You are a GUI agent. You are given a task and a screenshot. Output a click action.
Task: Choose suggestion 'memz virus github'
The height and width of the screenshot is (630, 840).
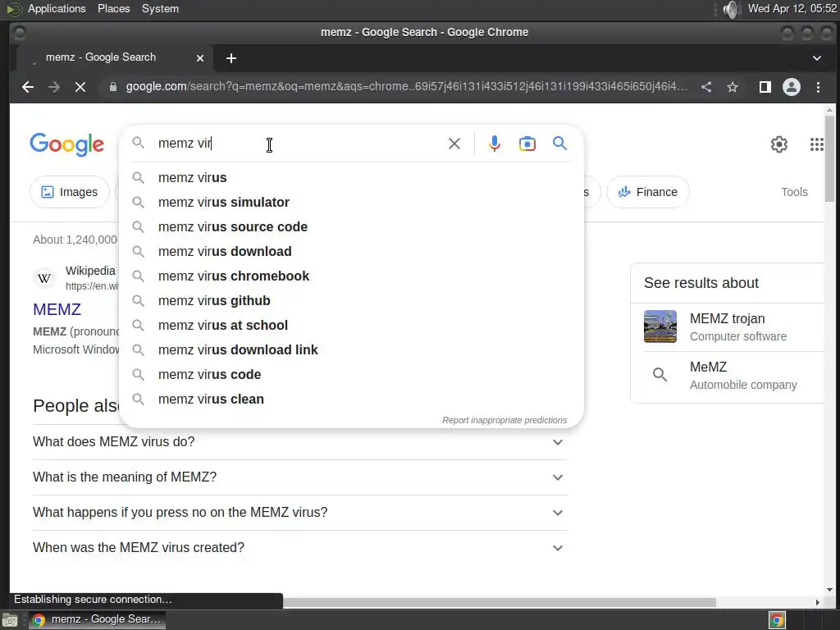click(x=351, y=301)
